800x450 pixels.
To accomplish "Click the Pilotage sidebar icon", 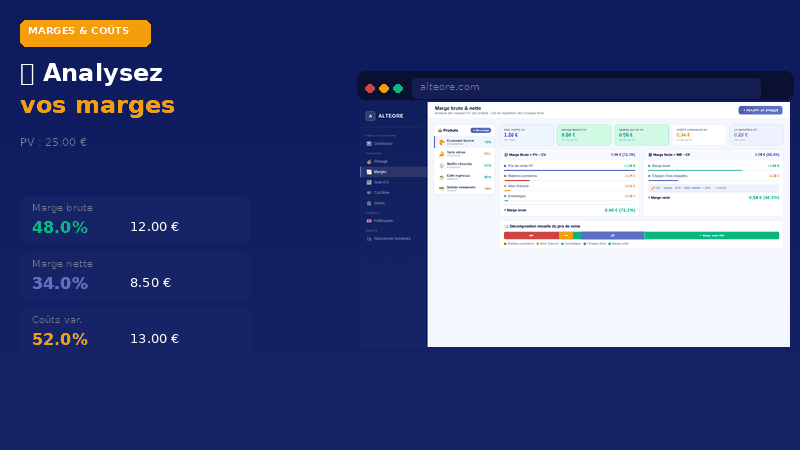I will pos(369,161).
